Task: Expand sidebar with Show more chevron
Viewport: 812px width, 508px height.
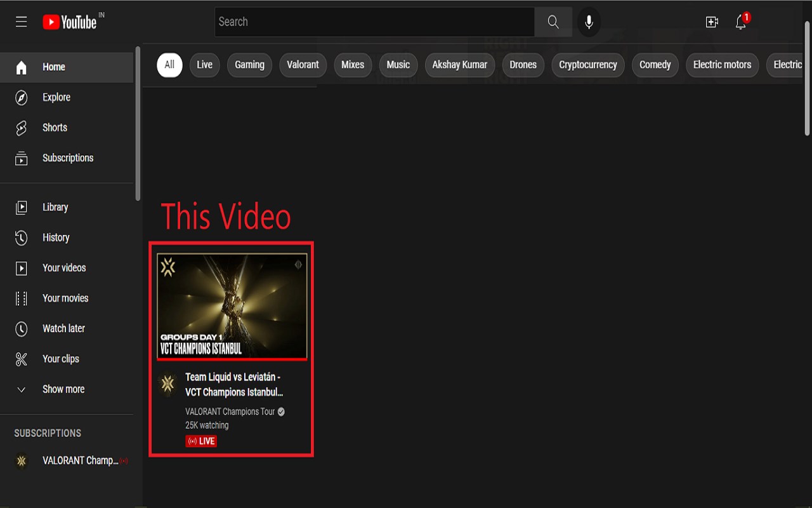Action: coord(22,389)
